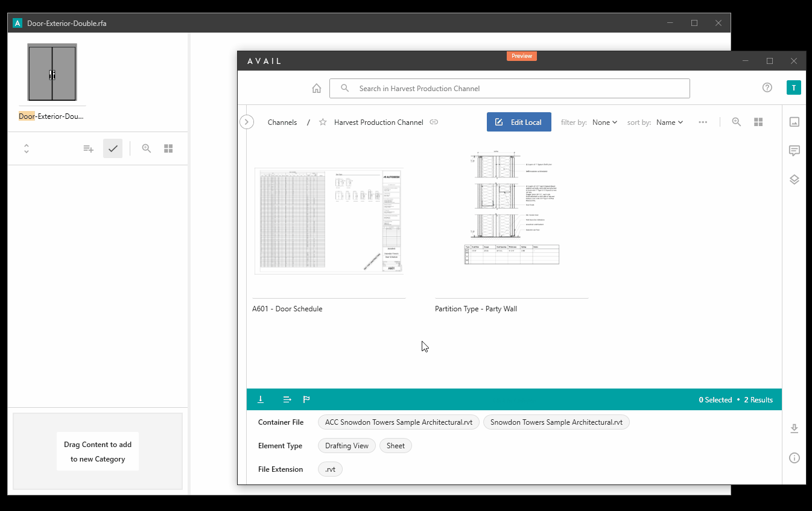Viewport: 812px width, 511px height.
Task: Open the comments panel icon on the right sidebar
Action: point(794,150)
